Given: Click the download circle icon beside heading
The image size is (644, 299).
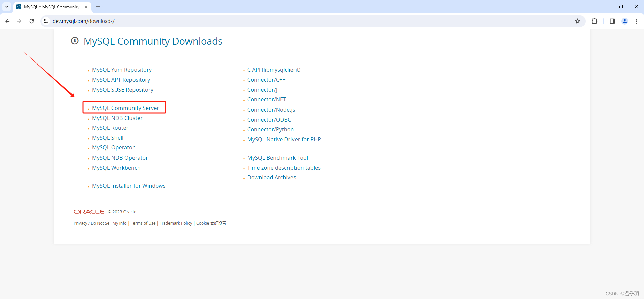Looking at the screenshot, I should (75, 41).
